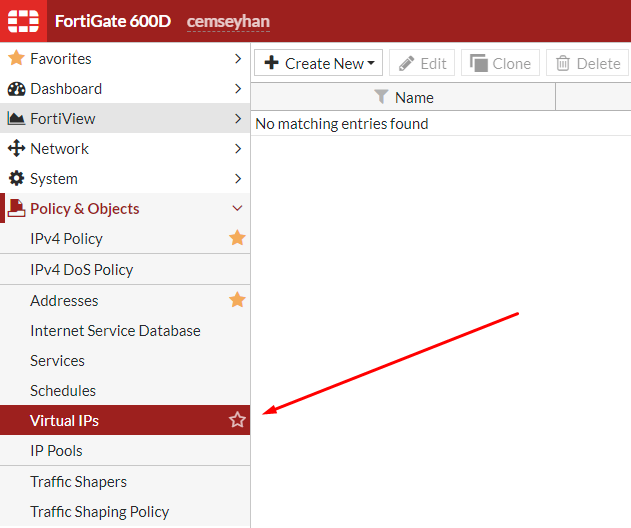Click the plus icon in Create New
The width and height of the screenshot is (631, 528).
(x=271, y=63)
